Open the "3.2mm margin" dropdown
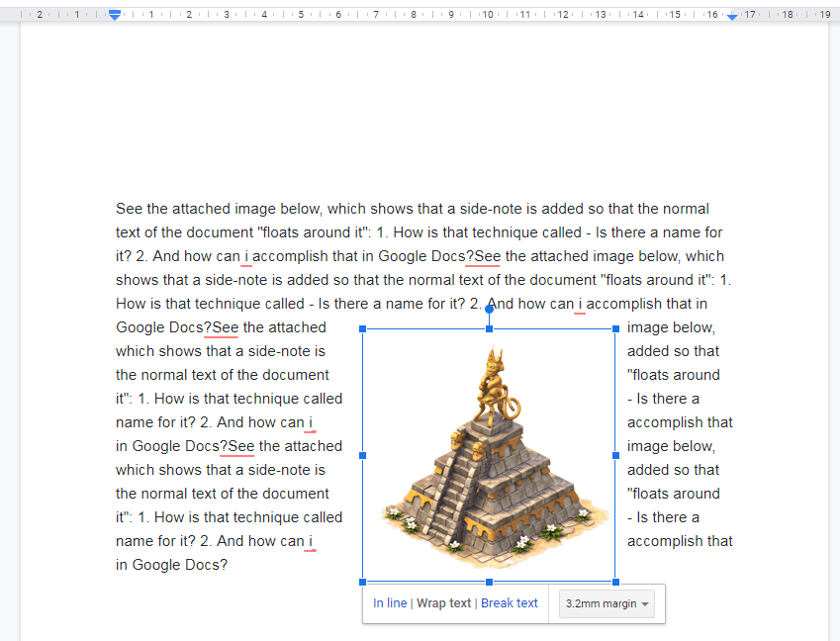Viewport: 840px width, 641px height. click(x=607, y=603)
